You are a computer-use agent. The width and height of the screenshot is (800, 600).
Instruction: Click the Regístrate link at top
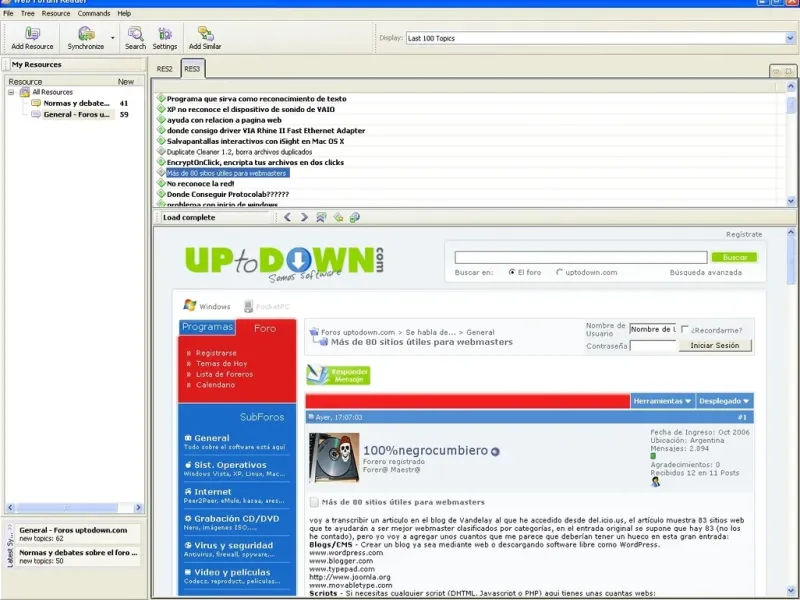tap(744, 235)
